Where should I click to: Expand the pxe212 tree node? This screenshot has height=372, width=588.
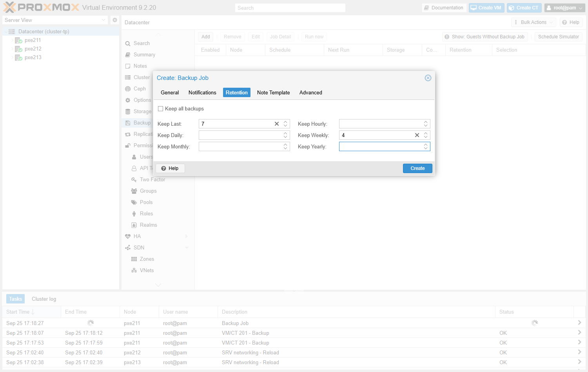pos(12,49)
